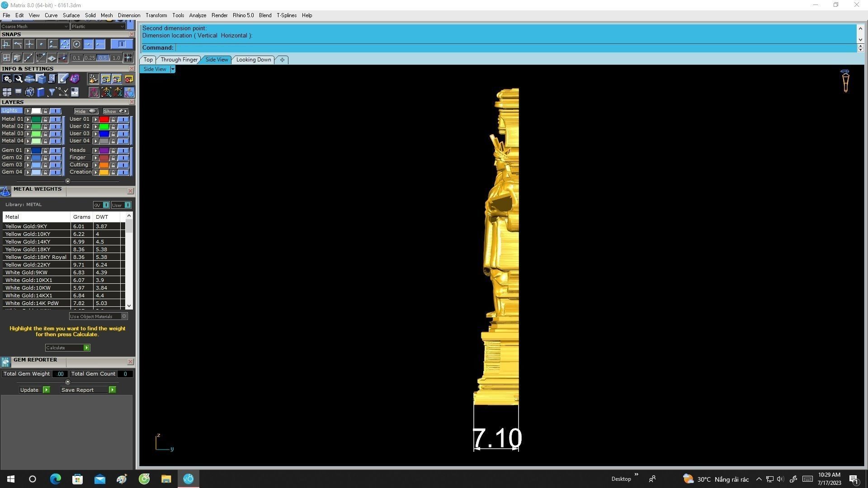The width and height of the screenshot is (868, 488).
Task: Toggle the lock of the User 01 layer
Action: coord(113,119)
